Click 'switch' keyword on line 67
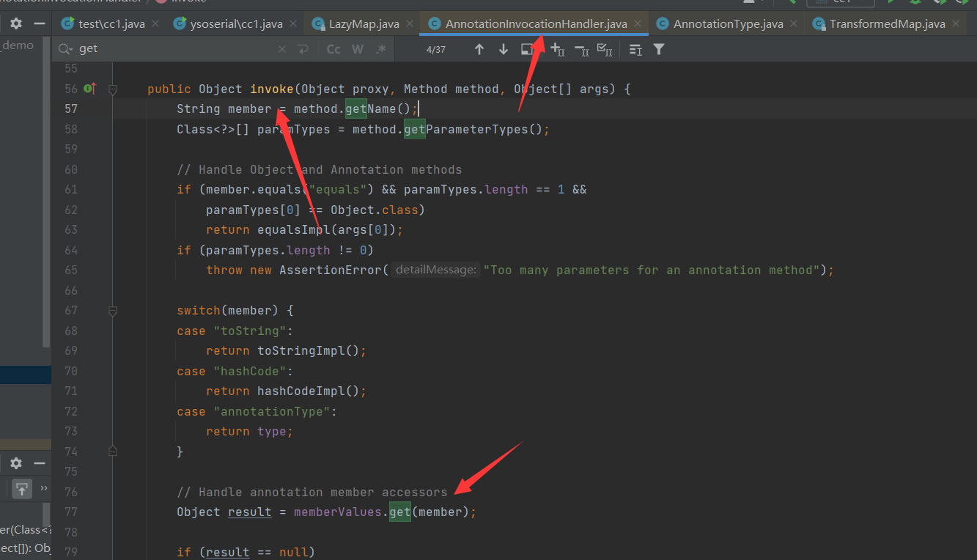This screenshot has width=977, height=560. 199,311
